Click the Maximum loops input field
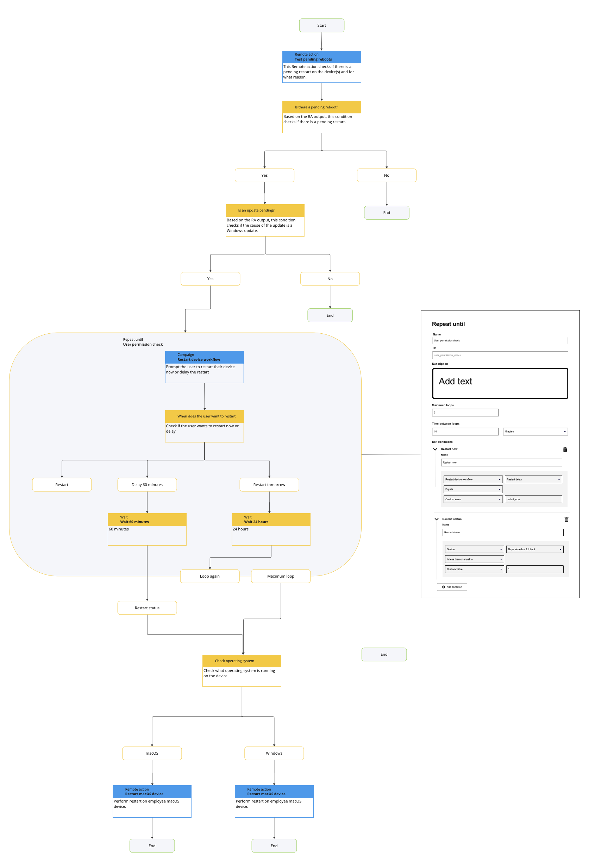 click(x=465, y=413)
